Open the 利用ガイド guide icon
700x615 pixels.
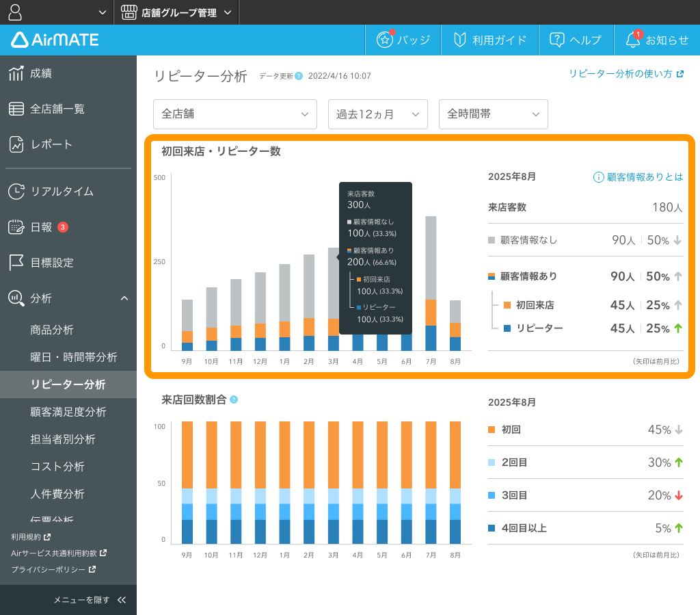coord(459,40)
